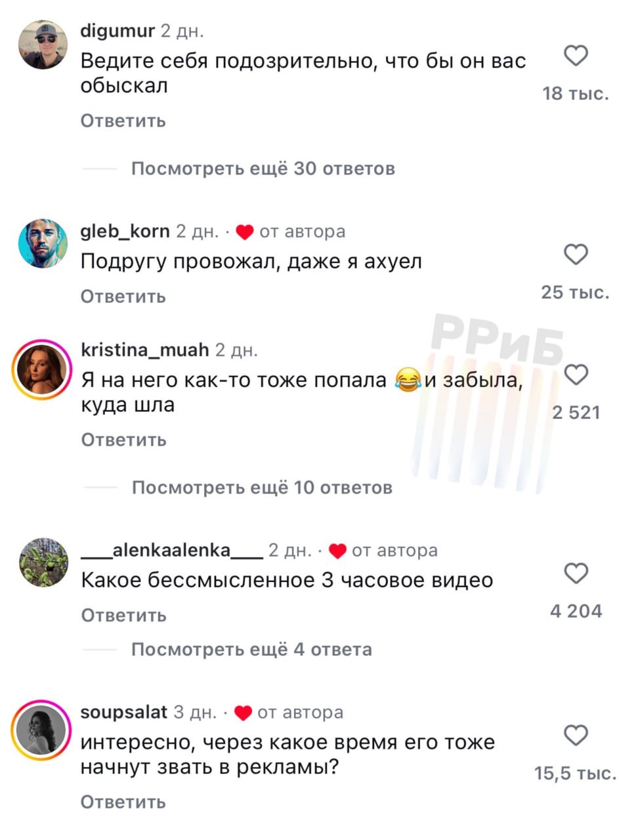
Task: Open the soupsalat username link
Action: click(124, 713)
